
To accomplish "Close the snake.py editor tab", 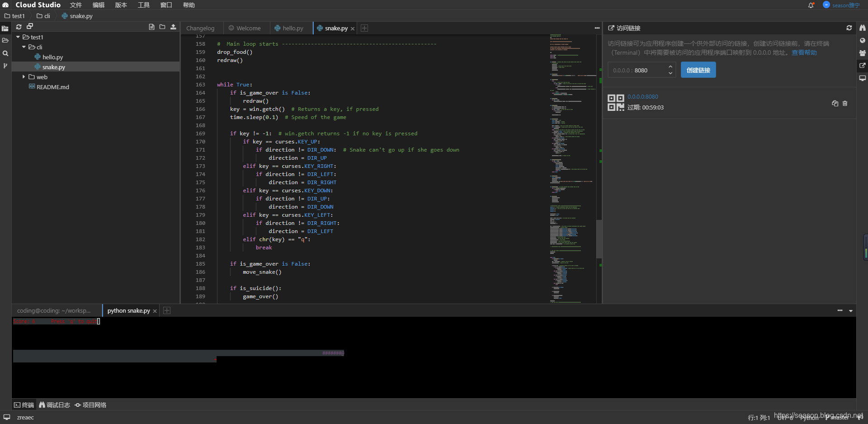I will [x=353, y=29].
